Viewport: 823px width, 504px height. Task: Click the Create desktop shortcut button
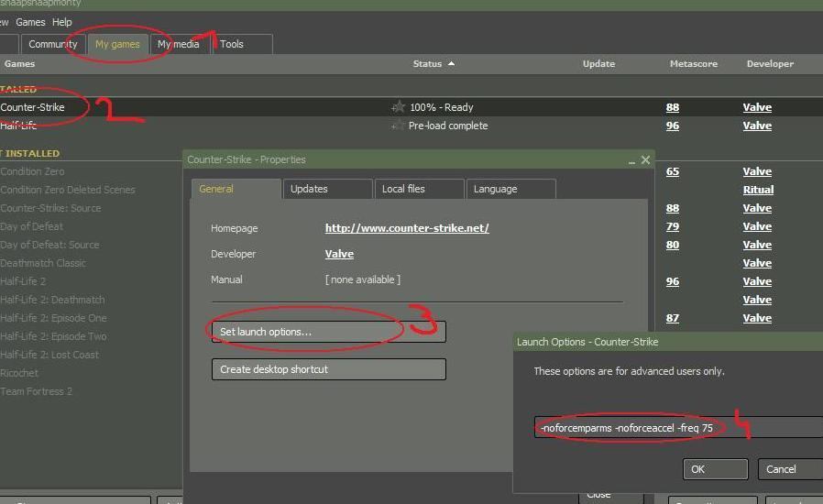(329, 369)
